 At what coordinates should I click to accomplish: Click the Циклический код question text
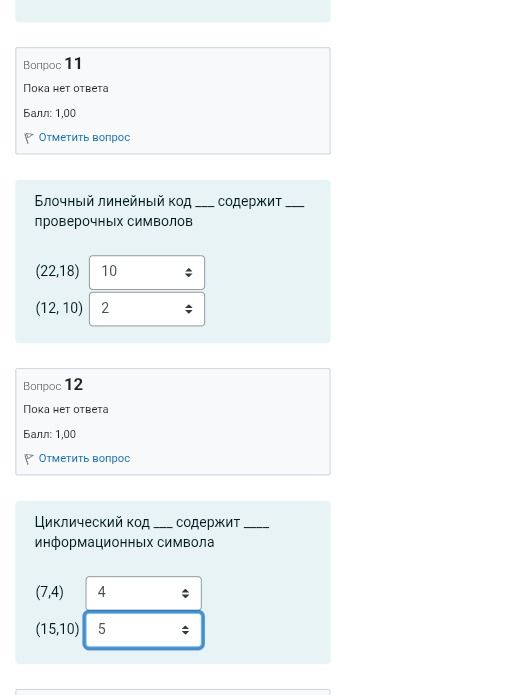click(x=152, y=532)
